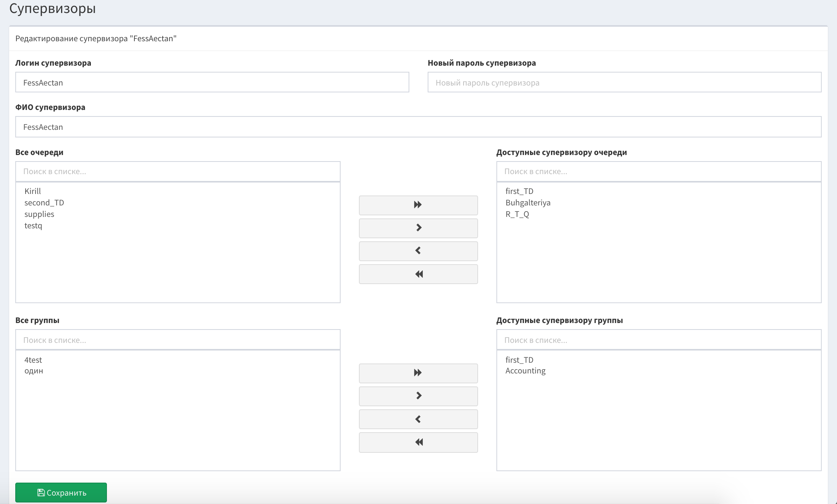837x504 pixels.
Task: Click search box under Доступные супервизору очереди
Action: pyautogui.click(x=659, y=171)
